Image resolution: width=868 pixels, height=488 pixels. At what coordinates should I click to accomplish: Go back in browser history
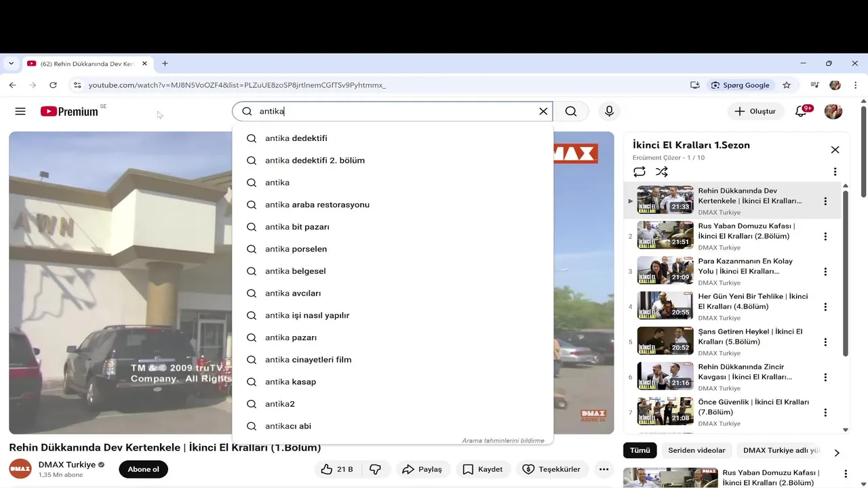12,85
